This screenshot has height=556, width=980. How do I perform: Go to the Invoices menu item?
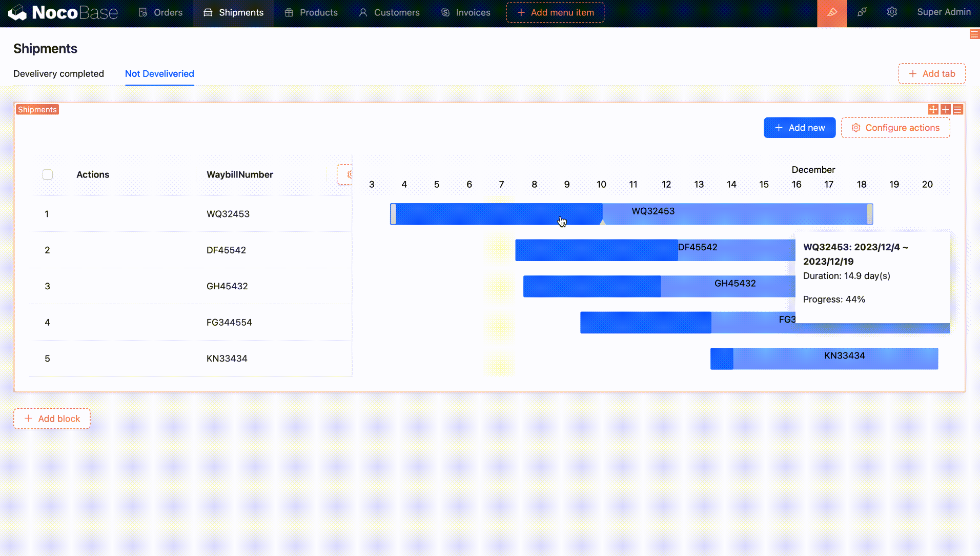(465, 12)
